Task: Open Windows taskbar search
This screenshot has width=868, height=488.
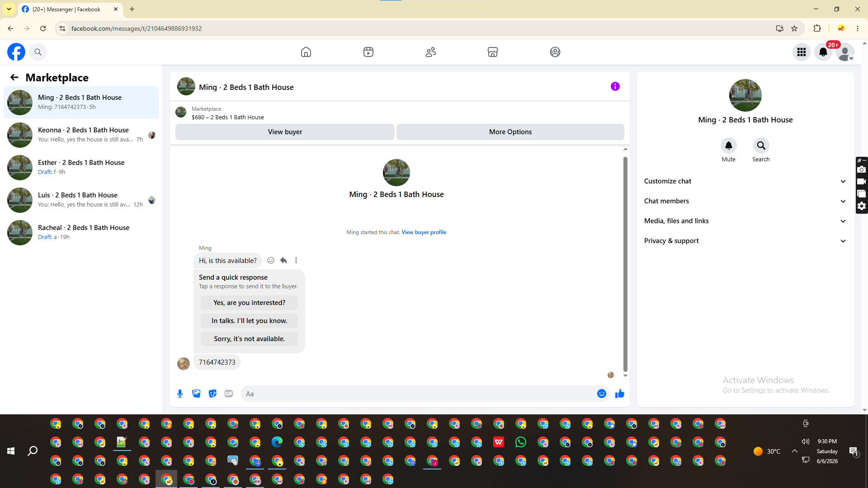Action: pyautogui.click(x=33, y=451)
